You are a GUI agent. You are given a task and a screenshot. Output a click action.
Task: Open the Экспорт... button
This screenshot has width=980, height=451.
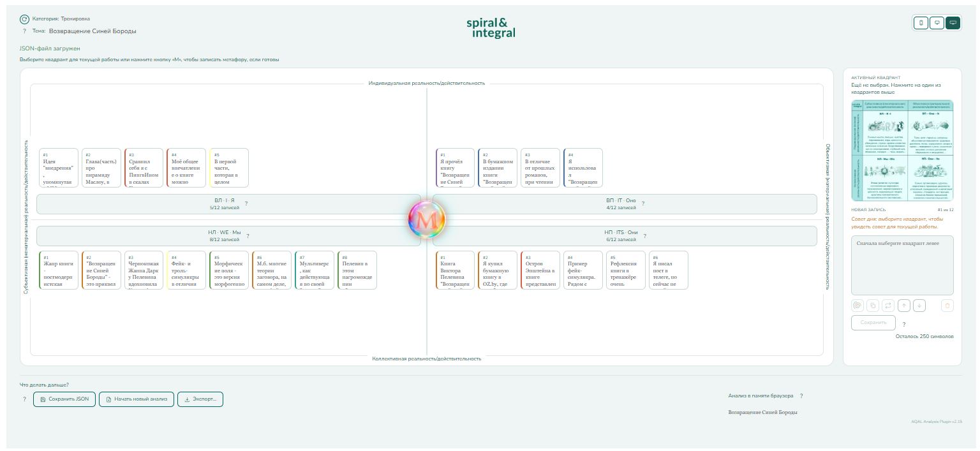pyautogui.click(x=200, y=399)
